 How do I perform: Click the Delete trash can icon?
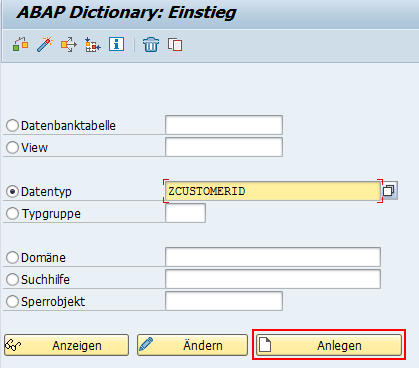151,44
